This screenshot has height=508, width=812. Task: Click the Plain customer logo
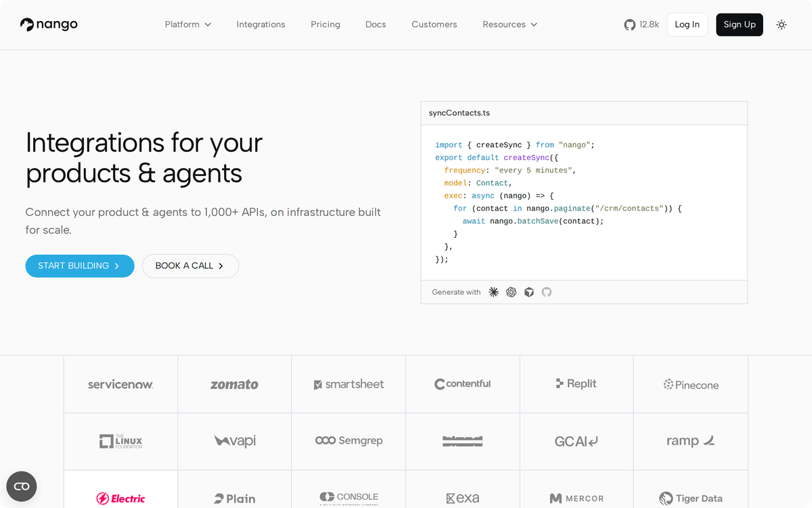[x=235, y=499]
